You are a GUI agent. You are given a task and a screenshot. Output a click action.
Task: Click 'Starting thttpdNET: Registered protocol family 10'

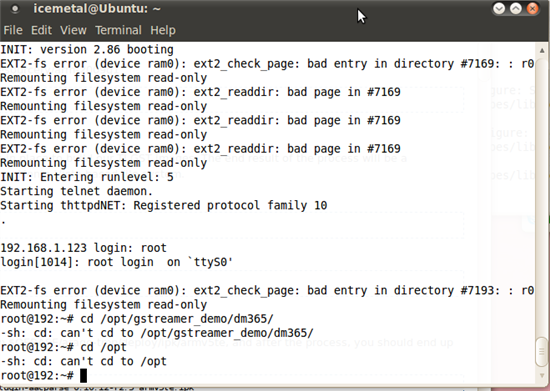point(163,205)
